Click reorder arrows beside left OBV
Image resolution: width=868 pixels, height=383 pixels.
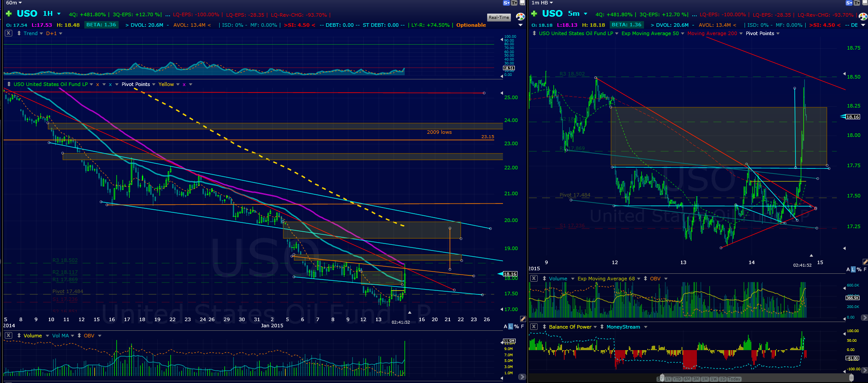click(79, 336)
